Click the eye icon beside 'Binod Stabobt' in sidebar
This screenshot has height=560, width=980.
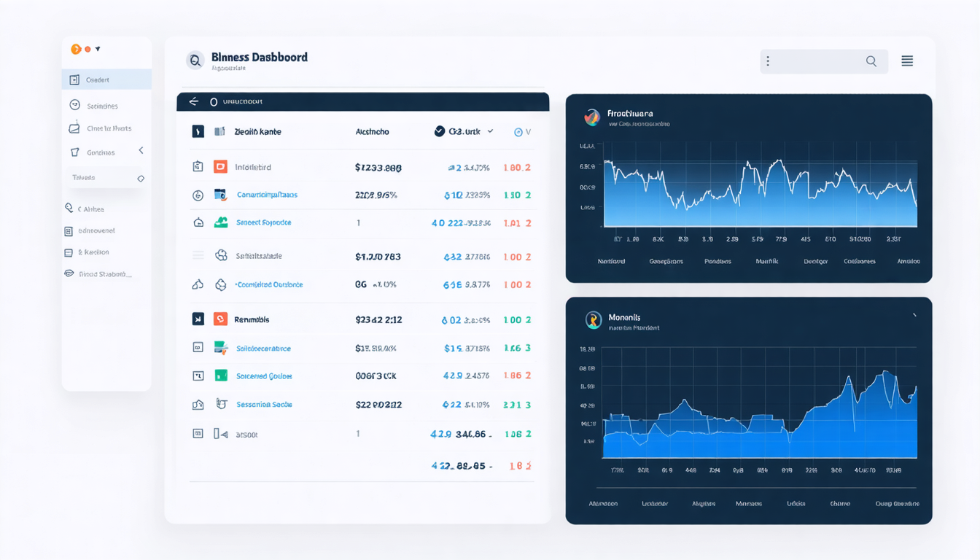pos(69,274)
